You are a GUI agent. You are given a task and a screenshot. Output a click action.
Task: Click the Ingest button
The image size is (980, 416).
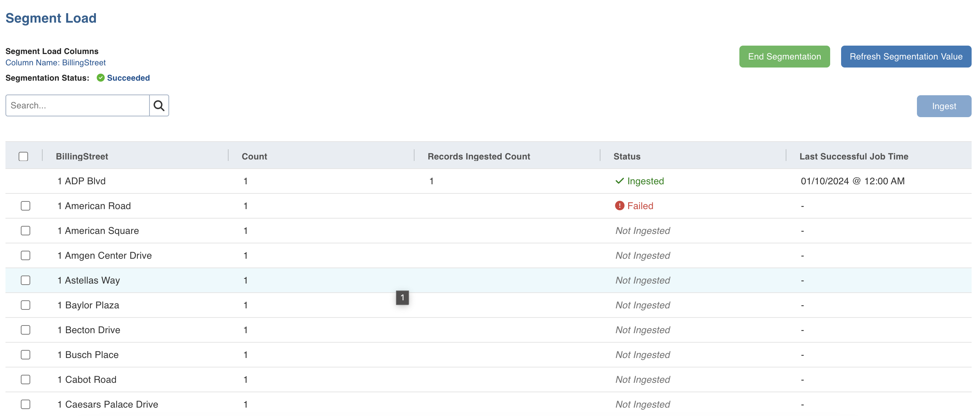coord(944,106)
